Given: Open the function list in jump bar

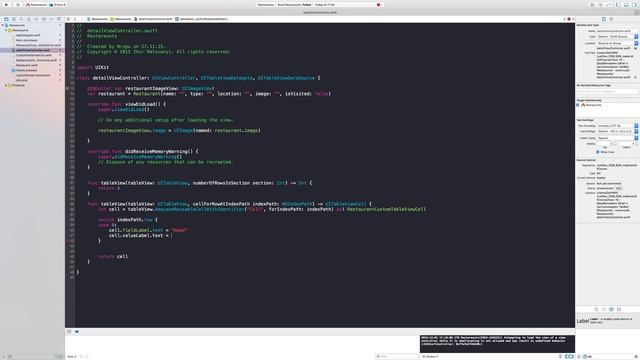Looking at the screenshot, I should point(202,19).
